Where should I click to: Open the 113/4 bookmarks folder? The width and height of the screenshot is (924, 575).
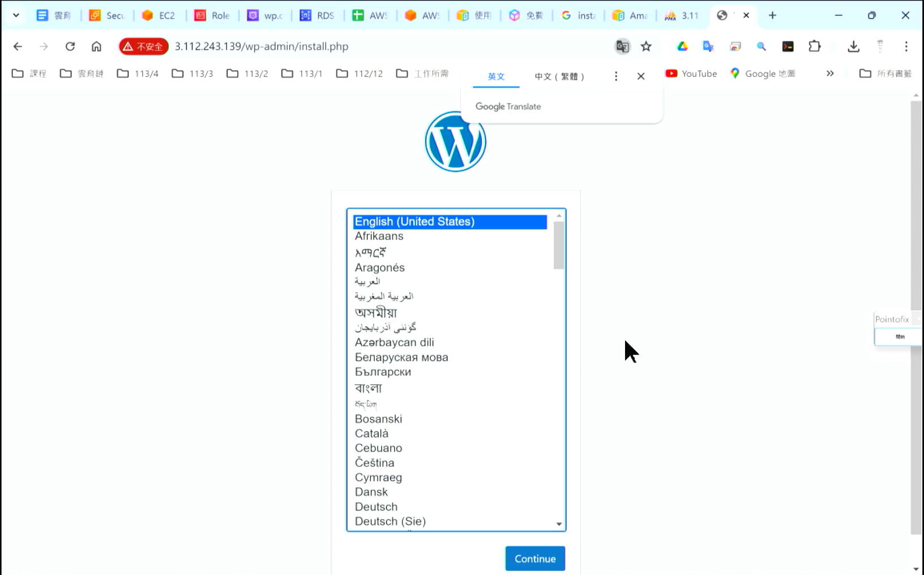point(138,74)
